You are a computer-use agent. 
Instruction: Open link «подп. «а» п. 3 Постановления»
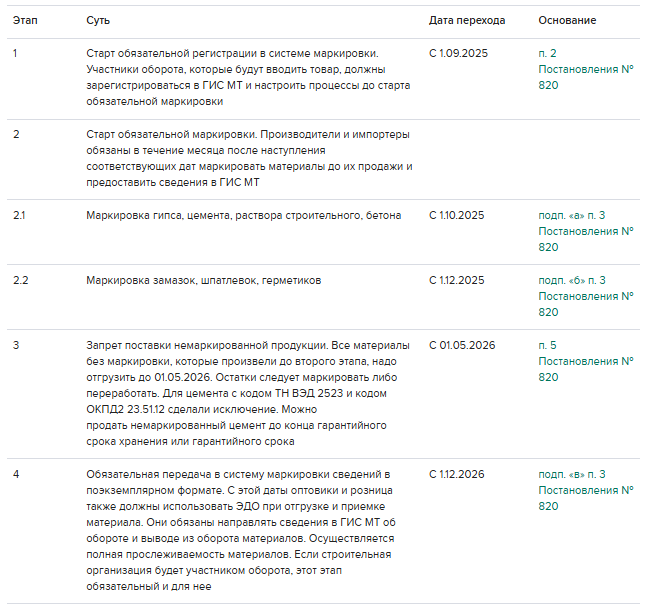(585, 230)
